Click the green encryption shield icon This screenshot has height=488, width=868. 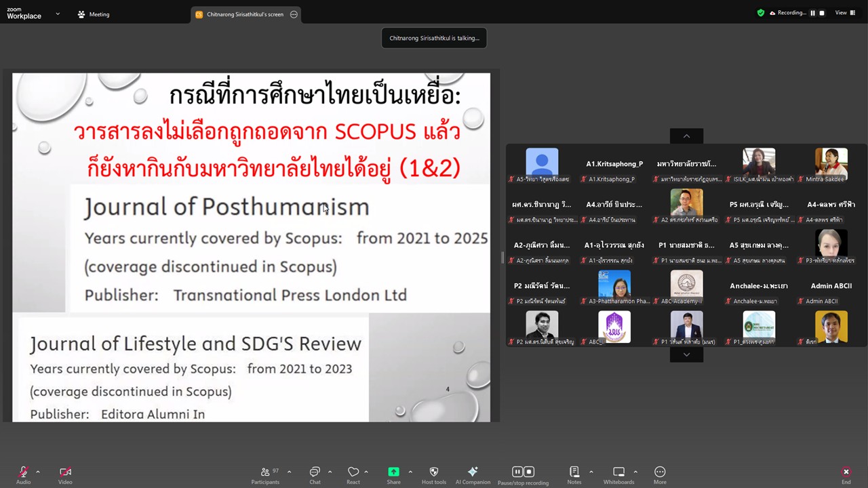tap(761, 13)
